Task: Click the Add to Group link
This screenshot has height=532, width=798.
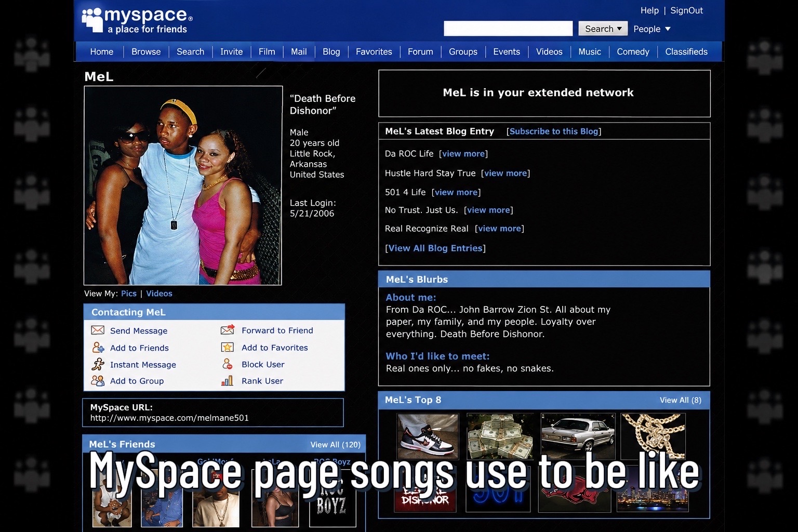Action: click(x=137, y=381)
